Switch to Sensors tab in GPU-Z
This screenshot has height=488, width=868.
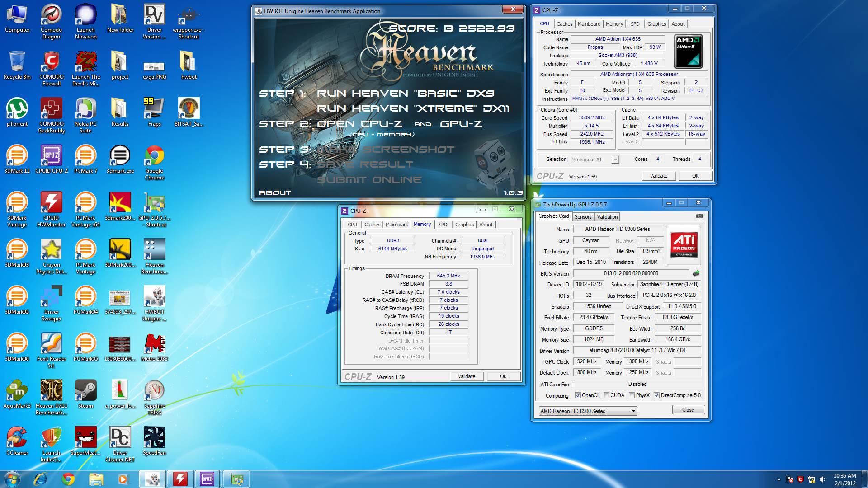pos(583,217)
